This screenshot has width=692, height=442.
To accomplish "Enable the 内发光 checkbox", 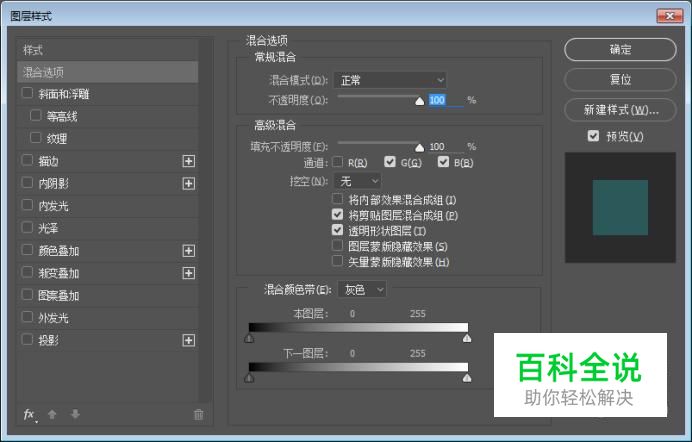I will (x=27, y=205).
